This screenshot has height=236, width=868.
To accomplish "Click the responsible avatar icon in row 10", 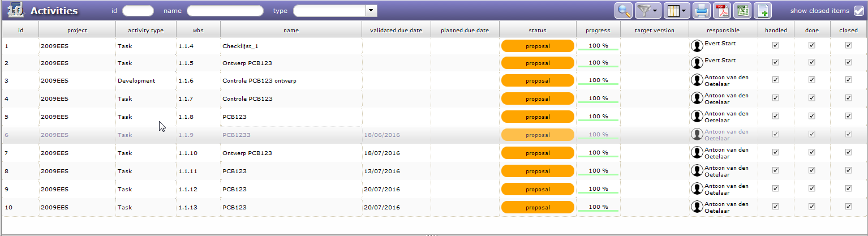I will (x=697, y=208).
